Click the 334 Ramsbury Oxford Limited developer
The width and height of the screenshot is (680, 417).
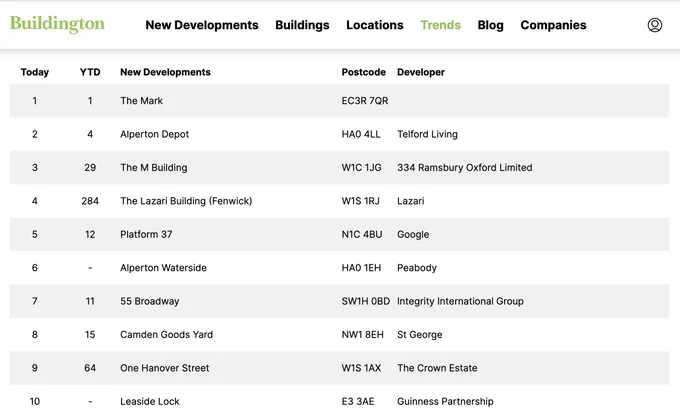[x=464, y=167]
